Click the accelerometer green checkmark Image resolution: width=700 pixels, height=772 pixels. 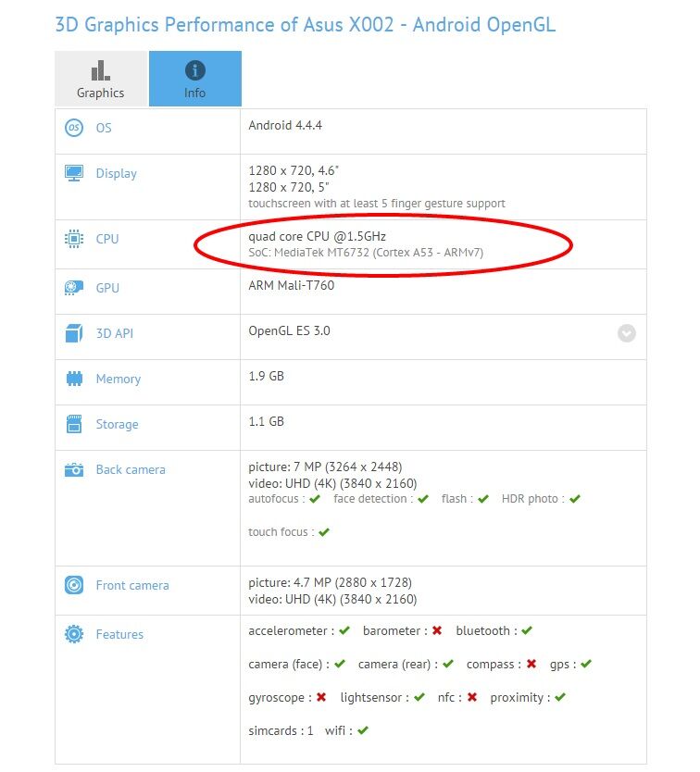tap(344, 630)
